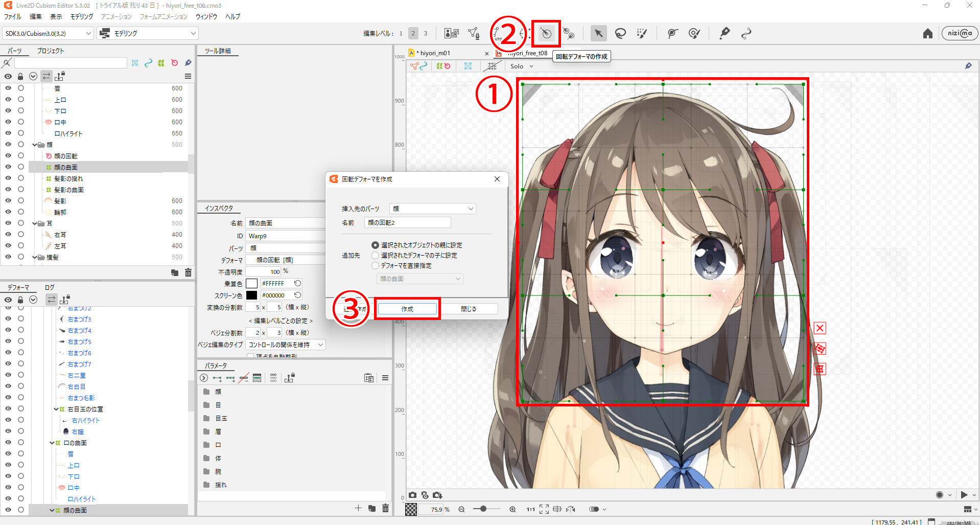Open the ウインドウ menu
The height and width of the screenshot is (525, 980).
click(206, 17)
